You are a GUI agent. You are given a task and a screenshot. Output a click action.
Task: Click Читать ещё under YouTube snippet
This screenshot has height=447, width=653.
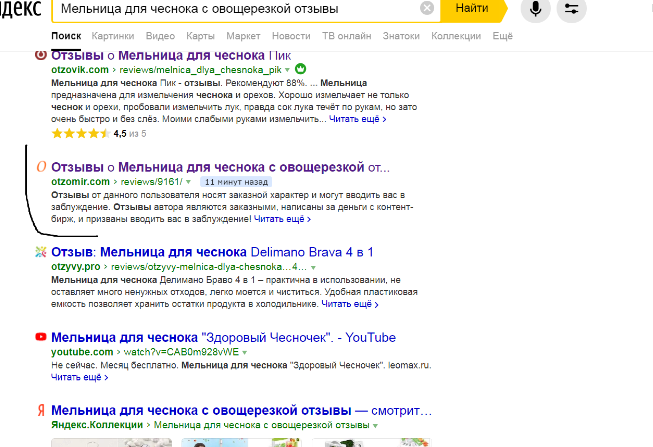point(80,377)
